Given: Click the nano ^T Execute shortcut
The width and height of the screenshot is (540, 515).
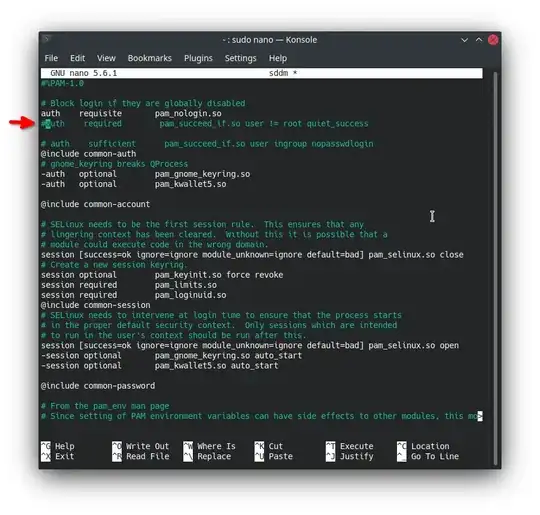Looking at the screenshot, I should click(350, 446).
